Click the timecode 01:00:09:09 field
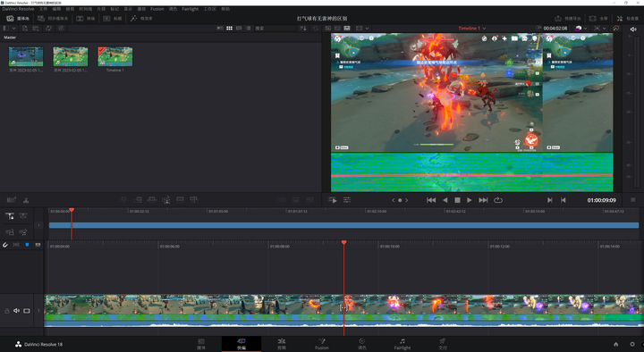Viewport: 644px width, 352px height. pos(601,200)
